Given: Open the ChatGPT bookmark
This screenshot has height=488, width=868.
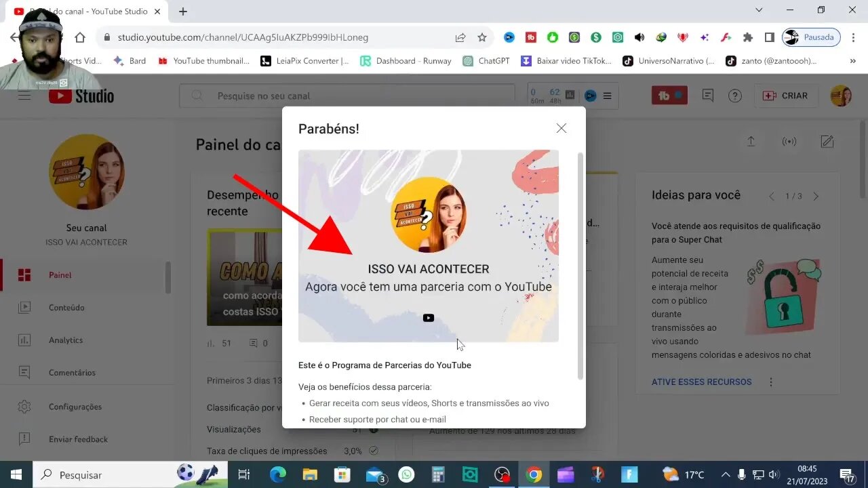Looking at the screenshot, I should pos(486,61).
